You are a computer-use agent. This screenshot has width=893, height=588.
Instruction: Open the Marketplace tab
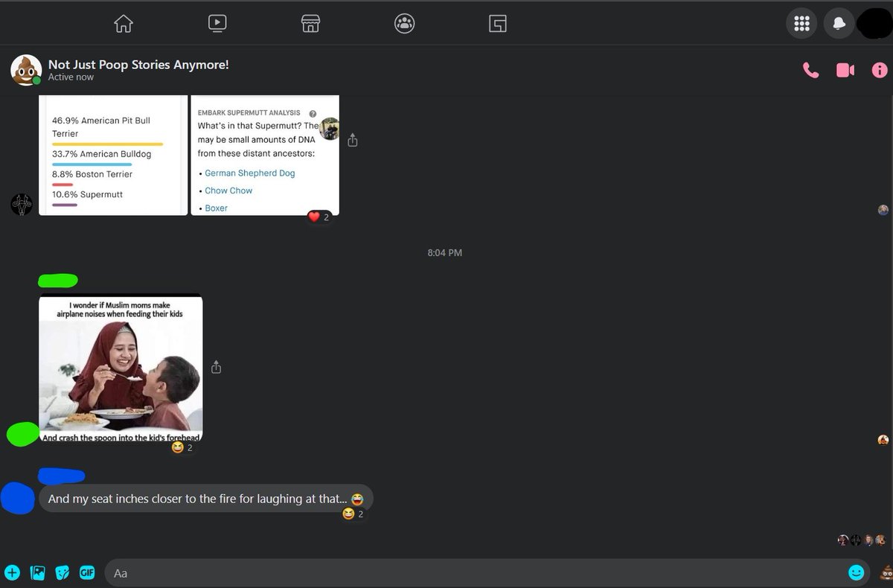[x=310, y=24]
